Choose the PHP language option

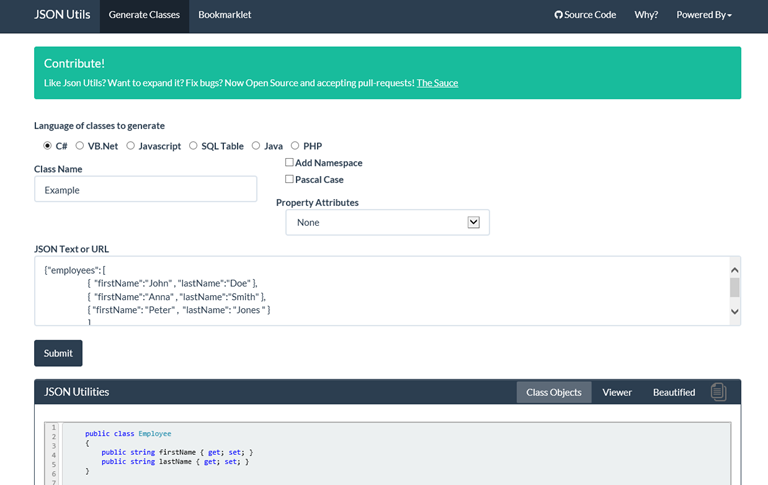point(295,146)
